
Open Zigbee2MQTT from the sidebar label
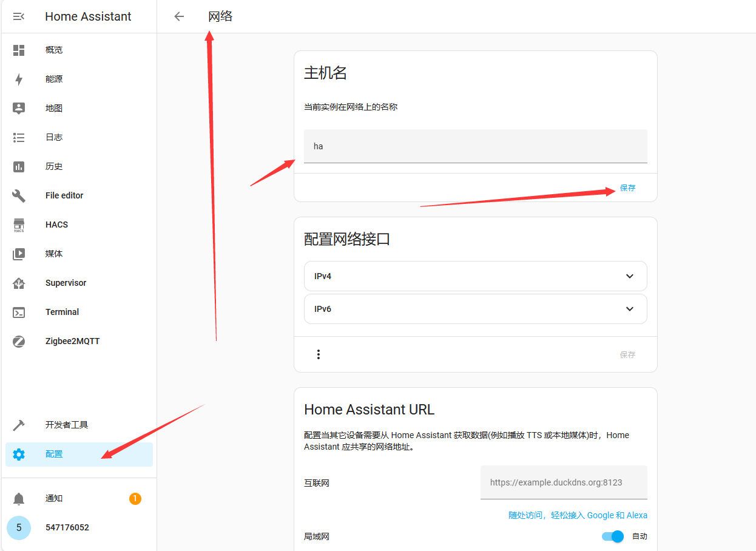coord(72,341)
